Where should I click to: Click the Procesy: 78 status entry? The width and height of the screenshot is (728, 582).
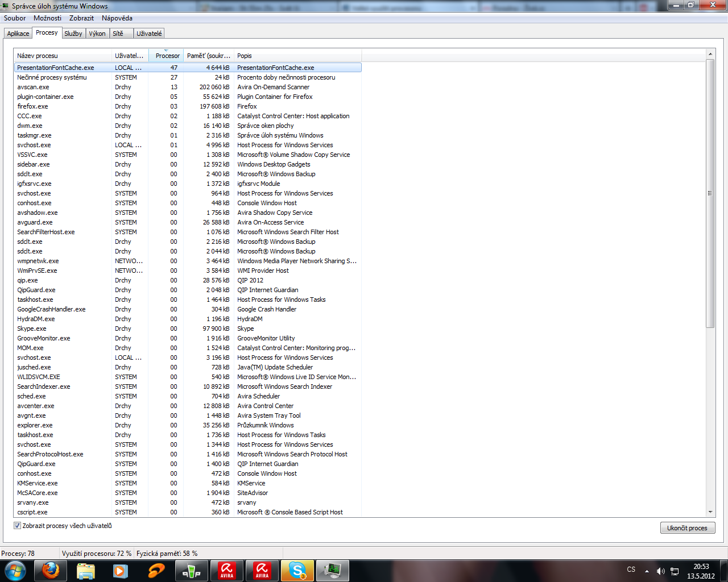18,554
